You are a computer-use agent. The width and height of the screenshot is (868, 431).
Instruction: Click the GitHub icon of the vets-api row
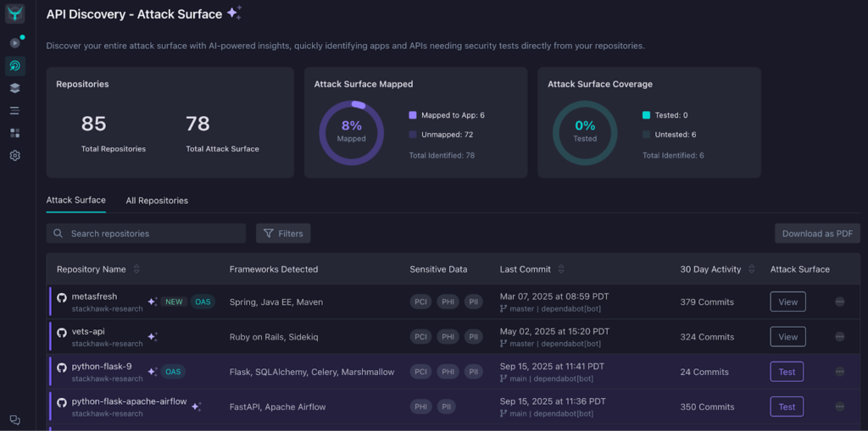pyautogui.click(x=62, y=333)
